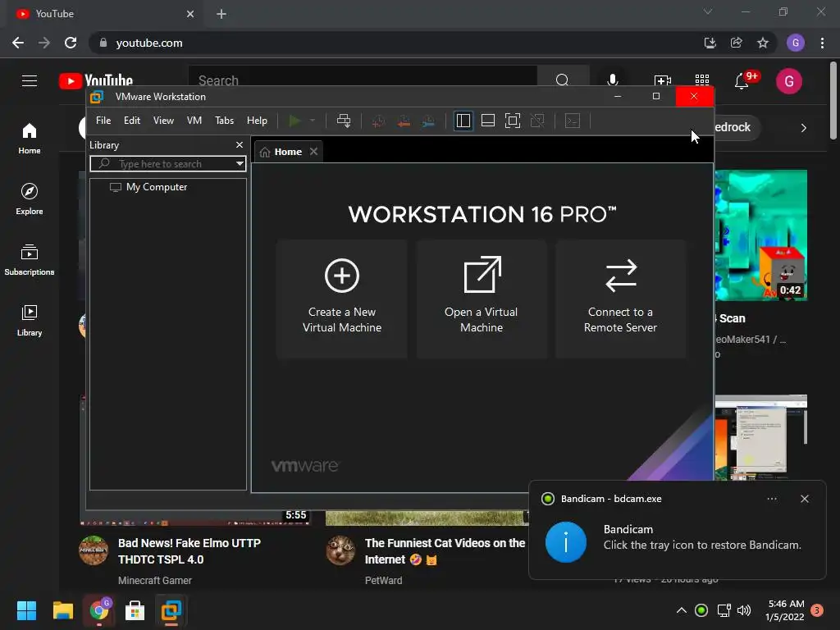
Task: Expand the library search dropdown arrow
Action: [x=240, y=164]
